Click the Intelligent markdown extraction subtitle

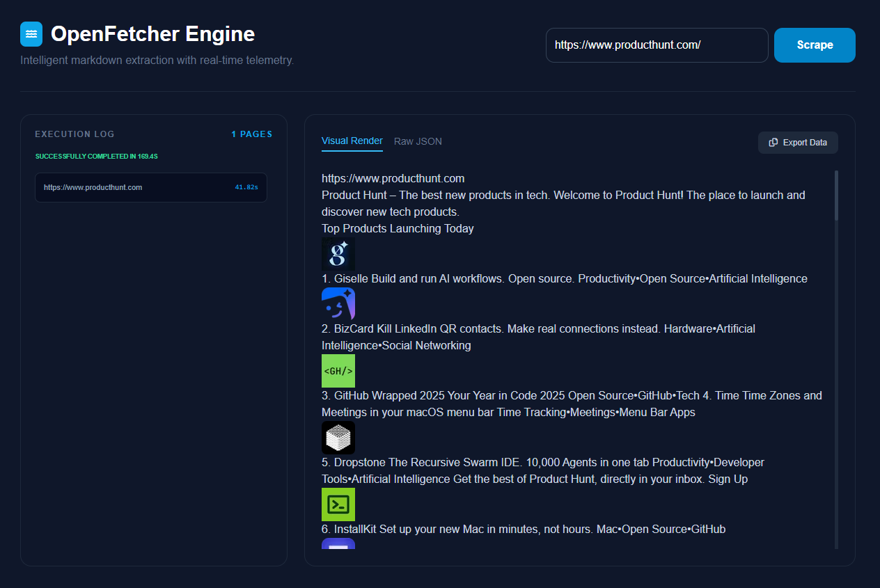tap(157, 61)
